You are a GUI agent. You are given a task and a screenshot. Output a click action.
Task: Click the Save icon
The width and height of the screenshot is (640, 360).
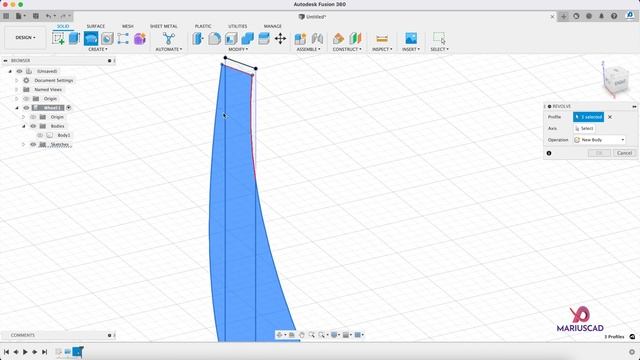36,16
